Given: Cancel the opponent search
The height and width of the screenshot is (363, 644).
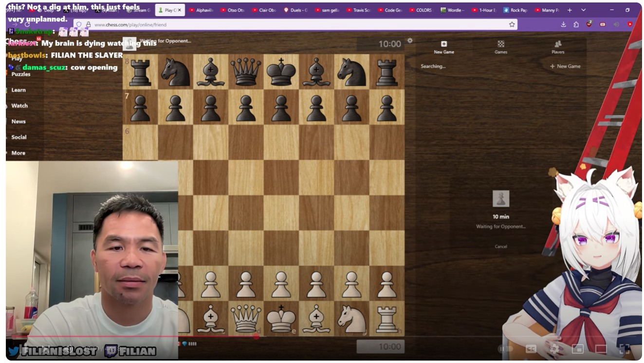Looking at the screenshot, I should 501,247.
